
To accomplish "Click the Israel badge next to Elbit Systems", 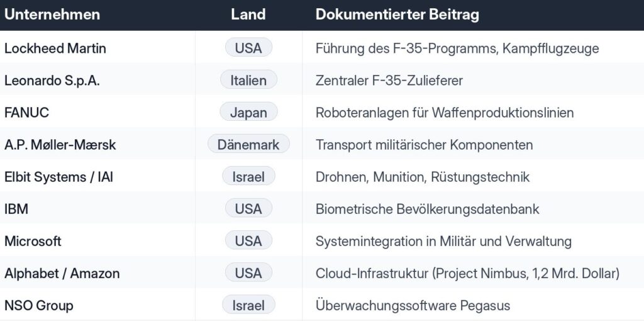I will 248,176.
